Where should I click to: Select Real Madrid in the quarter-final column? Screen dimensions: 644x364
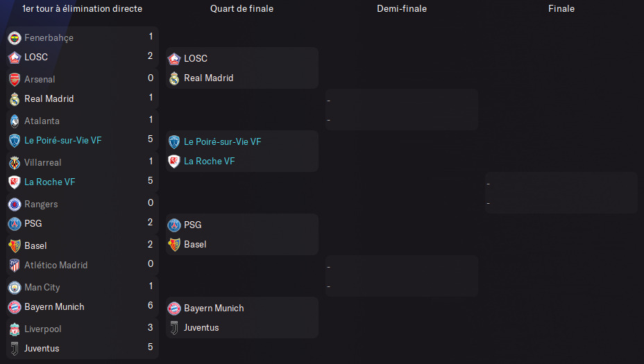(x=208, y=78)
